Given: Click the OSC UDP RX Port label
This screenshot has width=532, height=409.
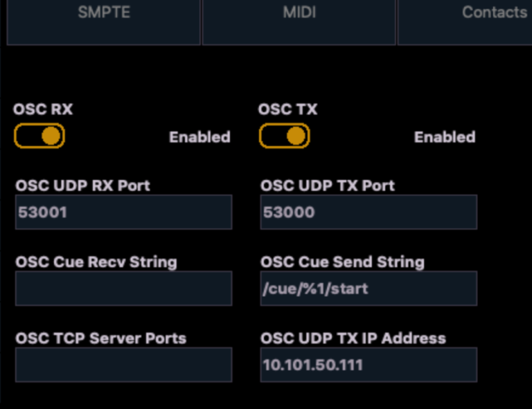Looking at the screenshot, I should [82, 185].
